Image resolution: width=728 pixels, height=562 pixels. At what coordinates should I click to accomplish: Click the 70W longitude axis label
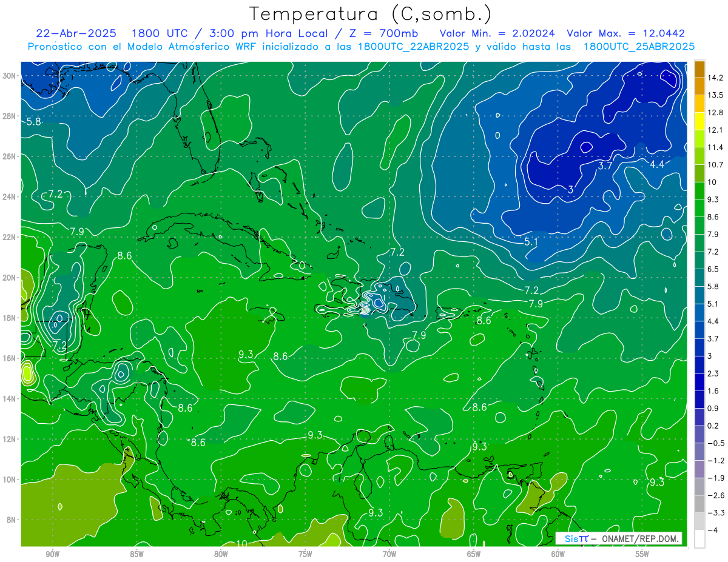point(389,554)
